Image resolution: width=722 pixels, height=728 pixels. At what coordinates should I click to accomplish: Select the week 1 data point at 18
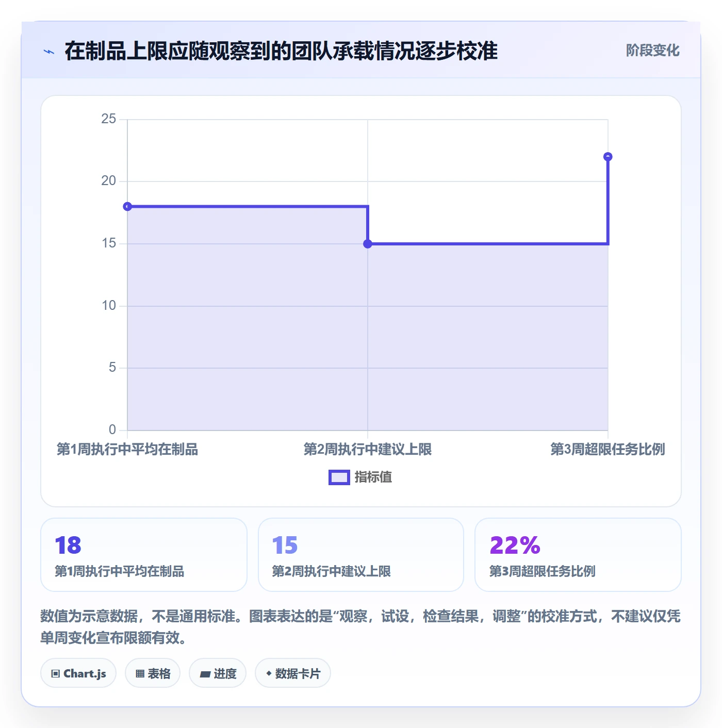pyautogui.click(x=127, y=206)
